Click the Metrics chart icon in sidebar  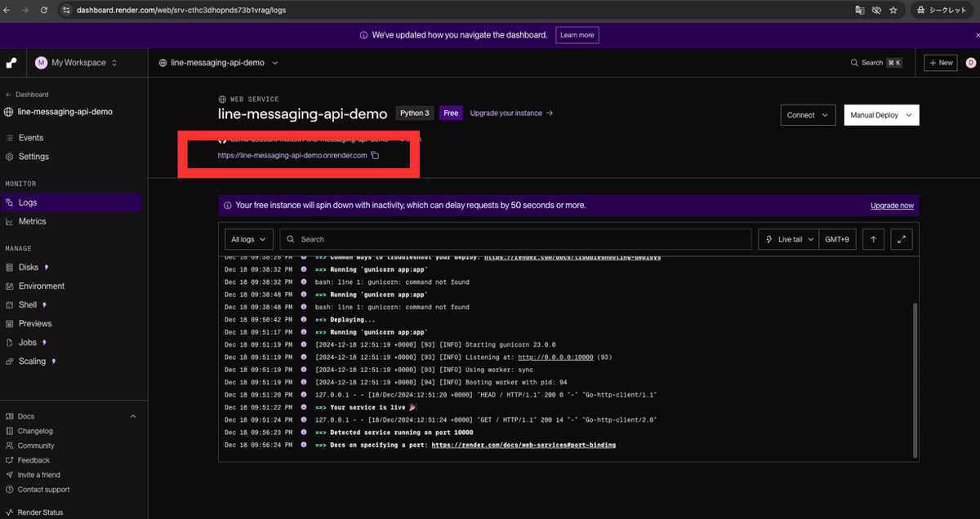(10, 221)
